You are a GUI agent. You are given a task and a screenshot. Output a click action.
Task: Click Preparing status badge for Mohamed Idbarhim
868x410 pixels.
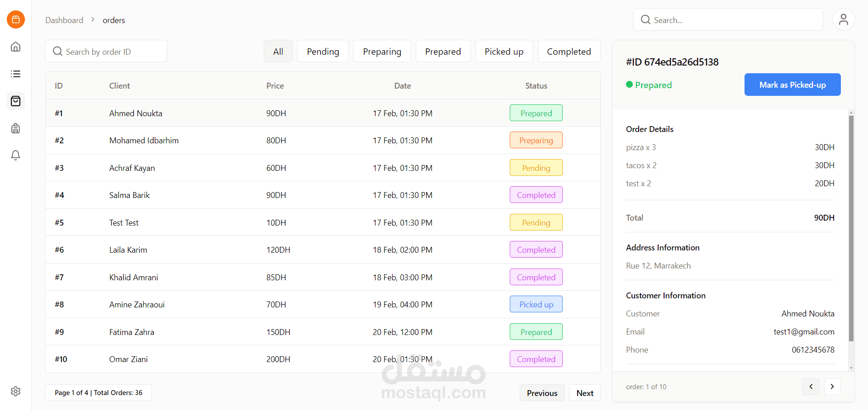(x=536, y=140)
